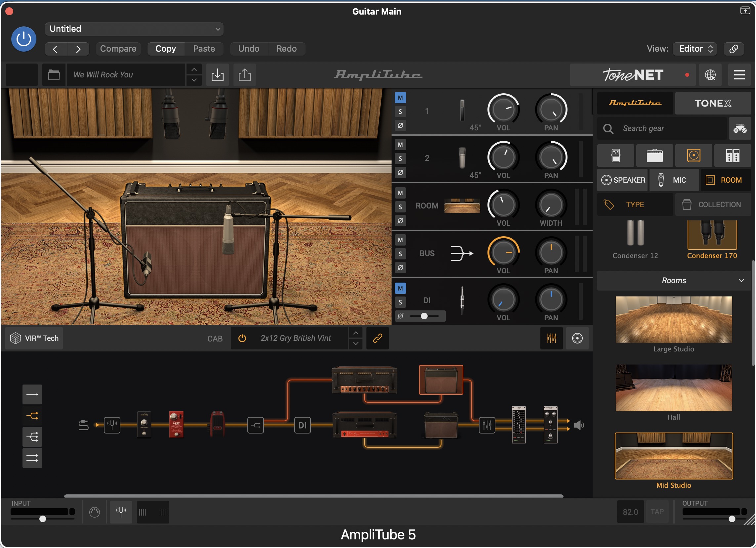Image resolution: width=756 pixels, height=548 pixels.
Task: Choose the dual parallel lines chain routing
Action: click(32, 458)
